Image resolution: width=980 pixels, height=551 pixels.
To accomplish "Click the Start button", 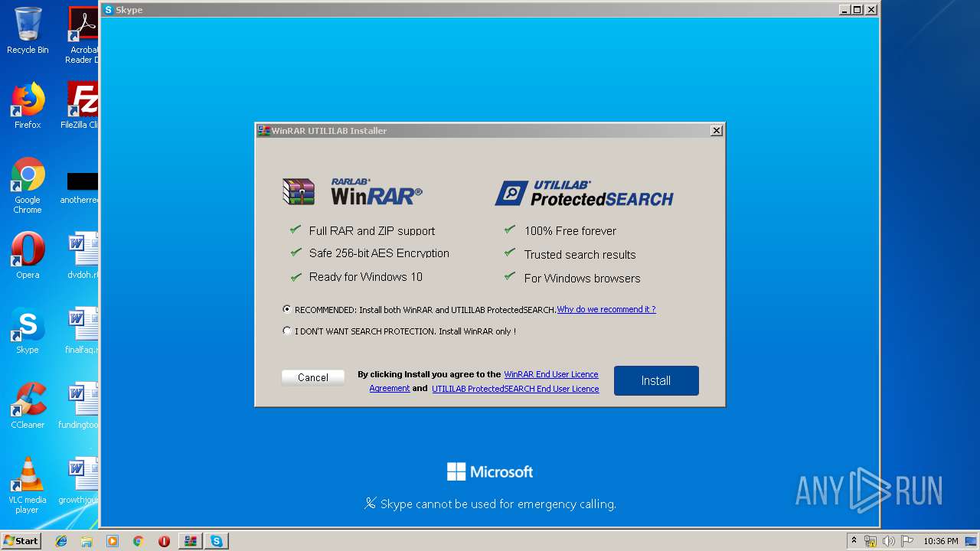I will click(x=21, y=540).
